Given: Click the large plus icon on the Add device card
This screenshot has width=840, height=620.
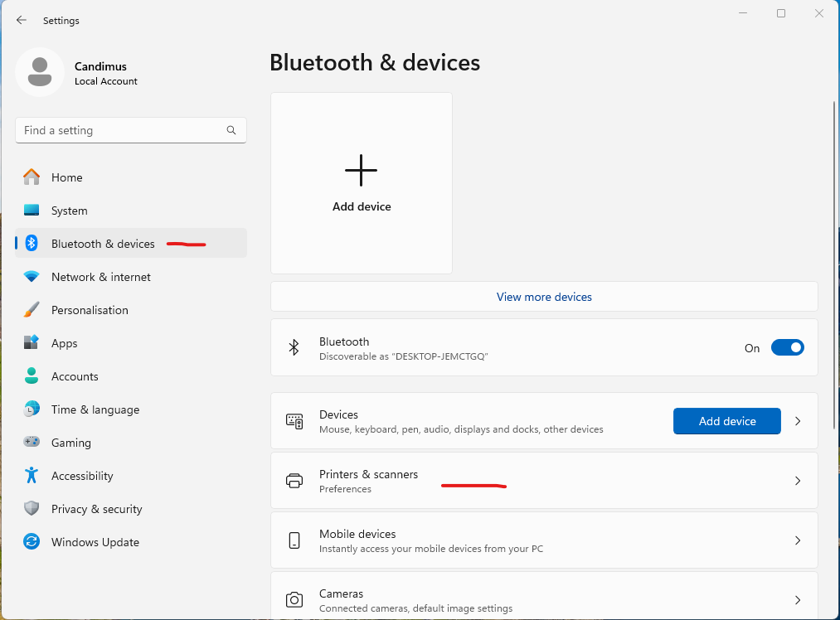Looking at the screenshot, I should coord(361,170).
